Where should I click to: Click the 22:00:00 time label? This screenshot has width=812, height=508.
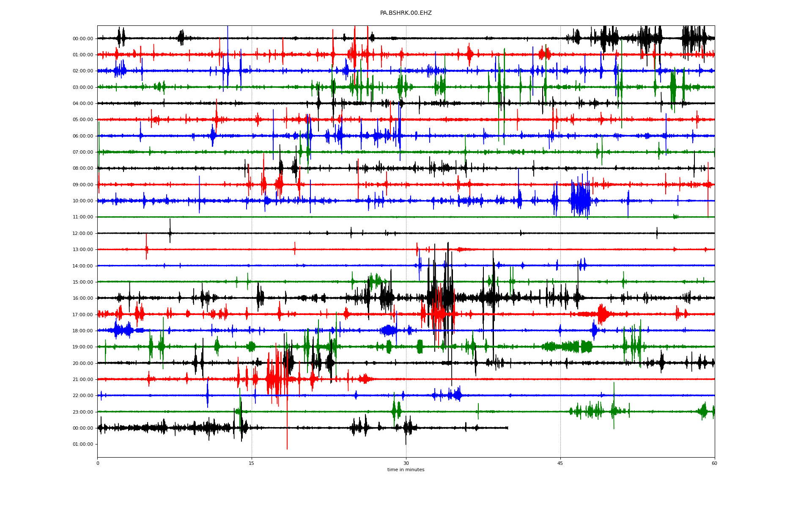83,396
